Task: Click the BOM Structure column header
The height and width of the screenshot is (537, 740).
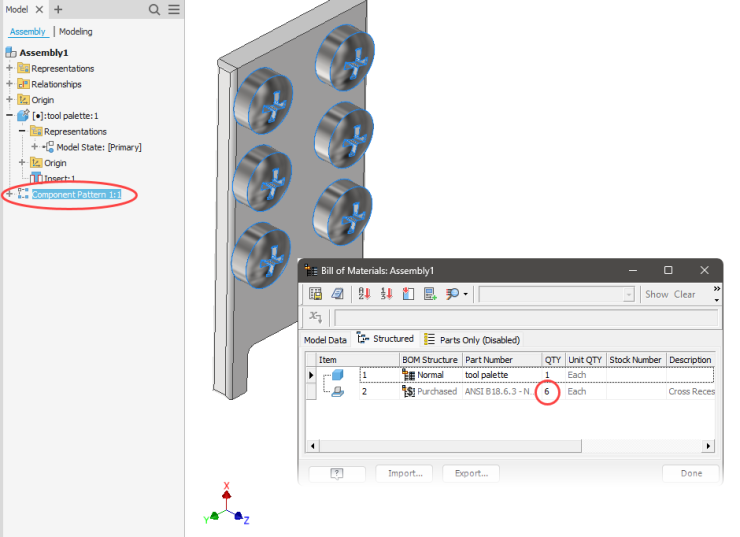Action: [431, 360]
